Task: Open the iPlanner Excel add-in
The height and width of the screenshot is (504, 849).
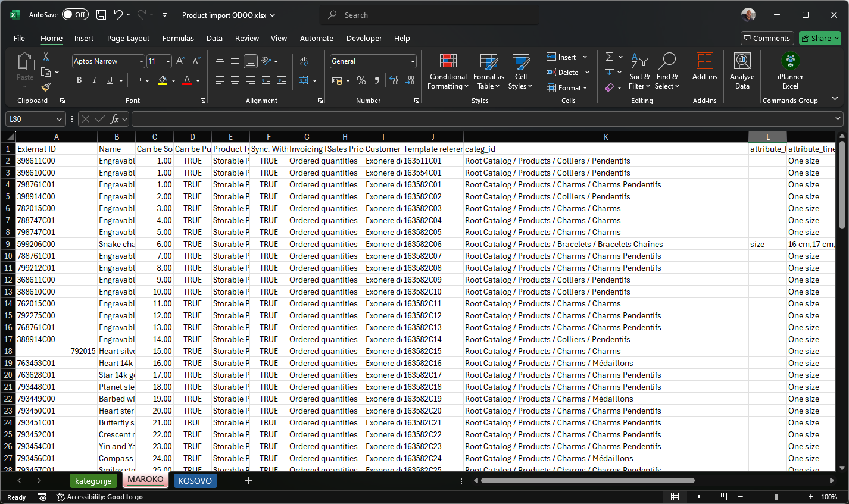Action: tap(790, 71)
